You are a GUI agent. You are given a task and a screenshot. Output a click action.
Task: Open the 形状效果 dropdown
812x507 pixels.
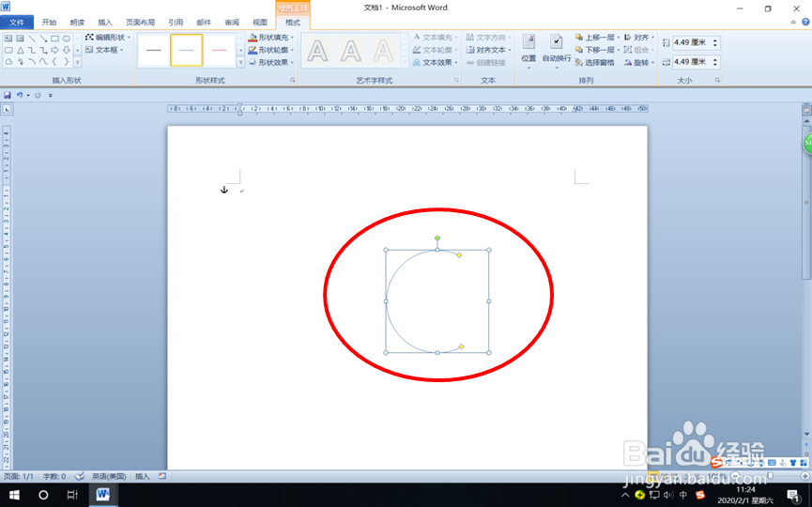pos(271,62)
